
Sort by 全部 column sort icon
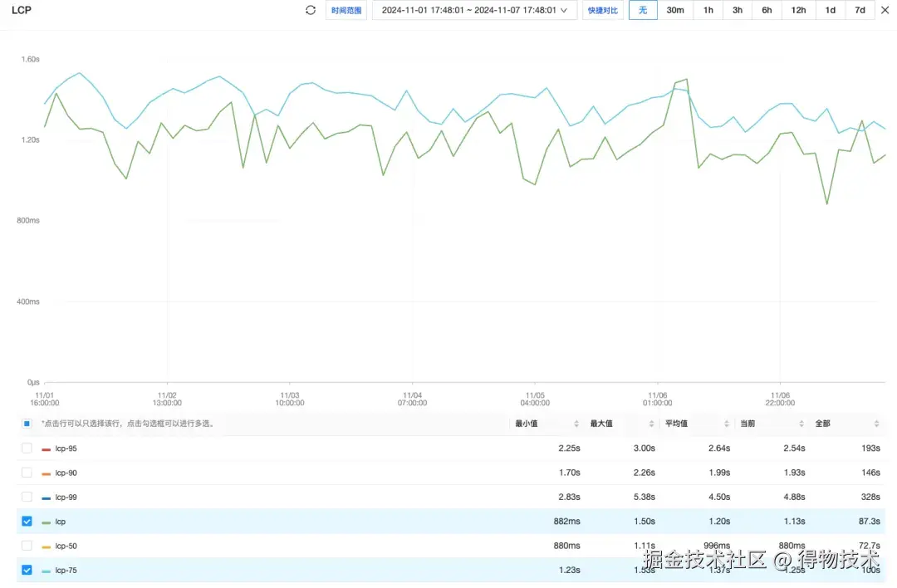(x=876, y=424)
